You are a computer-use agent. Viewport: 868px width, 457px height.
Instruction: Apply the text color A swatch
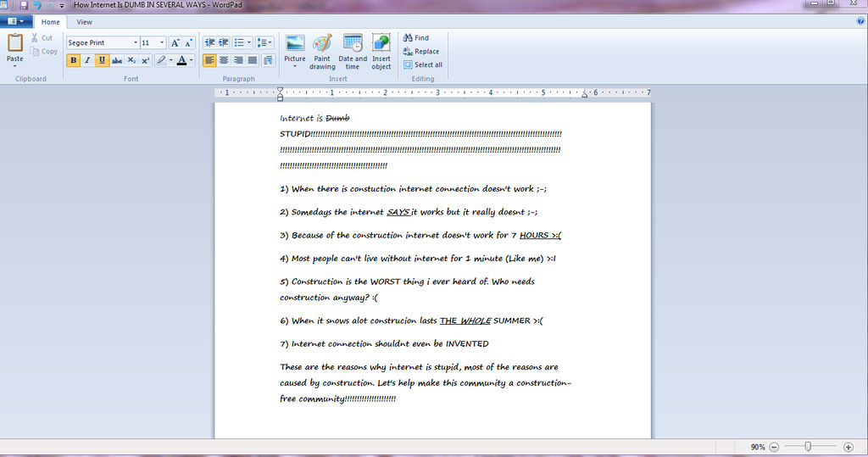[x=181, y=60]
